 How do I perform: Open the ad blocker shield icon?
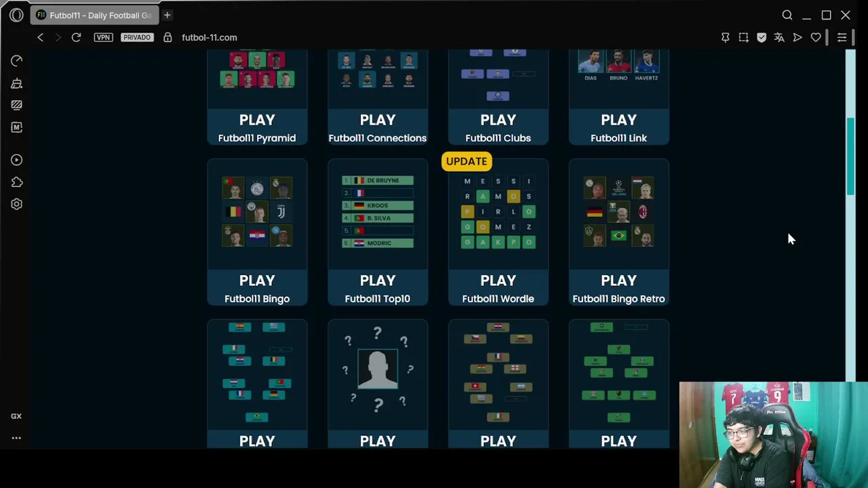pos(762,37)
